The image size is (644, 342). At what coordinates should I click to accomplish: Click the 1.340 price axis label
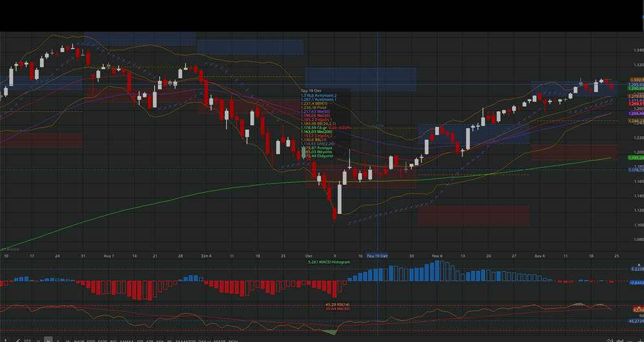(x=639, y=50)
